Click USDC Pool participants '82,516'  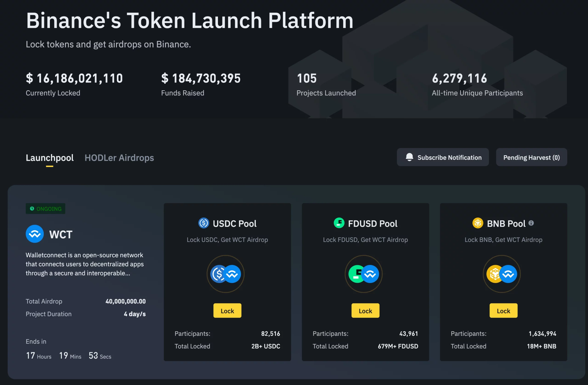(271, 334)
